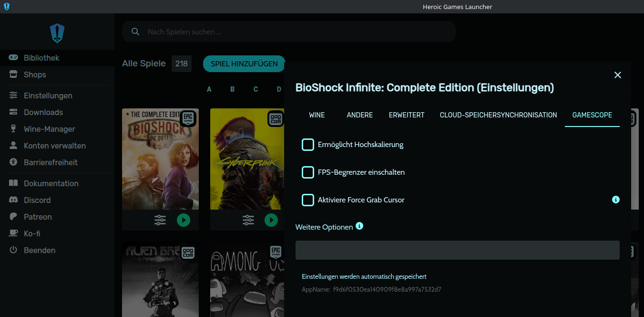Filter library by letter A
Image resolution: width=644 pixels, height=317 pixels.
click(x=209, y=89)
